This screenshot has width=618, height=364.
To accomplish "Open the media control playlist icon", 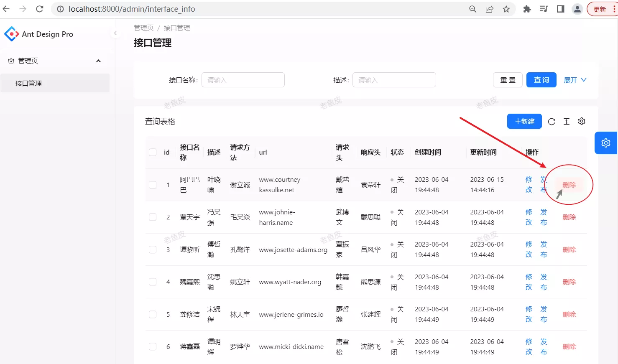I will (544, 9).
